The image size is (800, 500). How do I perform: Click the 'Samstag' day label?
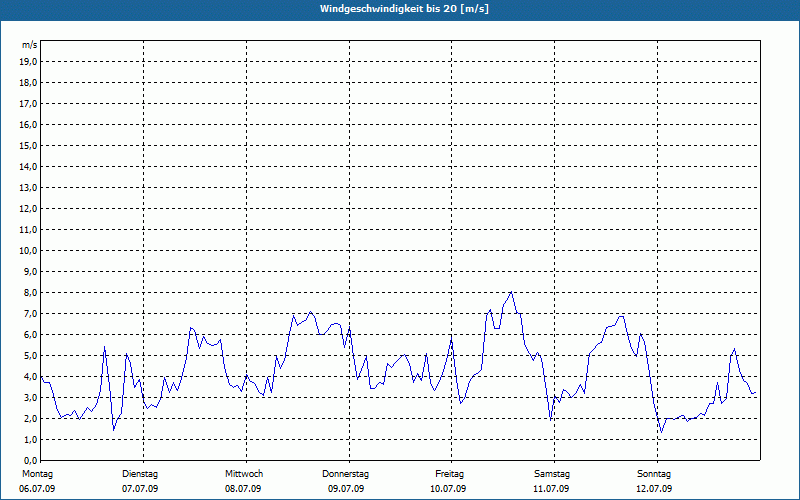[x=552, y=474]
